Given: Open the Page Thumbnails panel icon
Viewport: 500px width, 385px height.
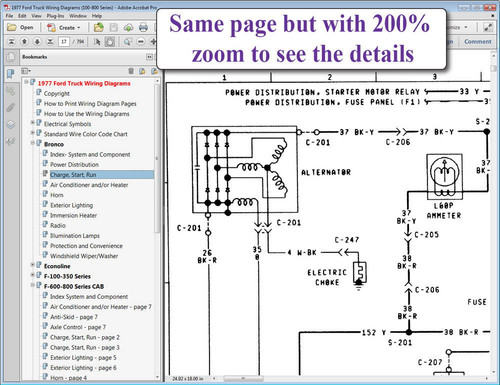Looking at the screenshot, I should coord(11,57).
